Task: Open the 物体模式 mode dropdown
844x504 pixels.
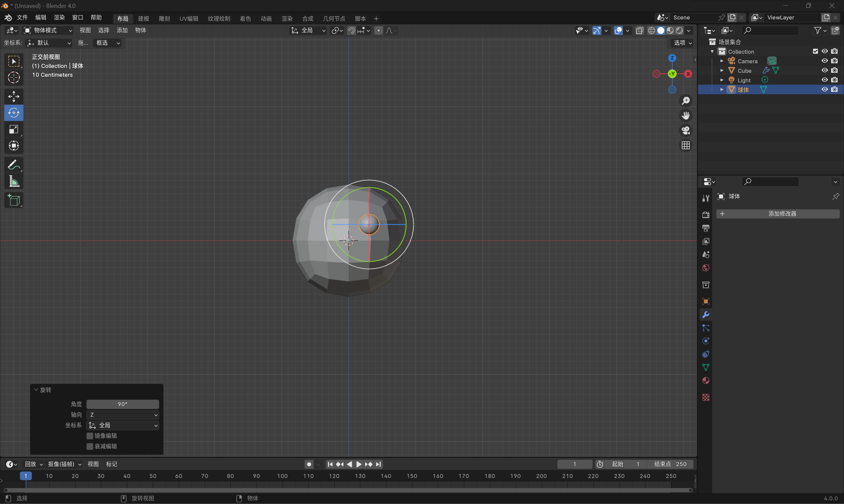Action: pyautogui.click(x=48, y=30)
